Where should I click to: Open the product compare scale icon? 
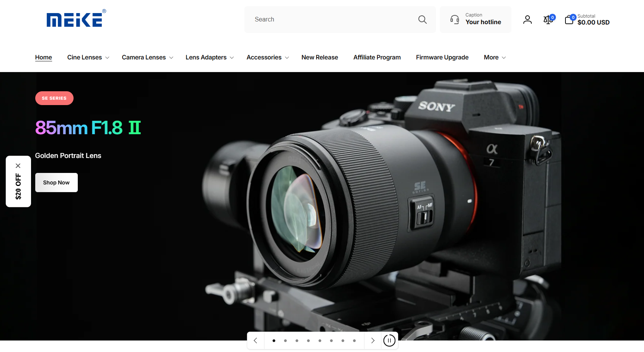548,20
